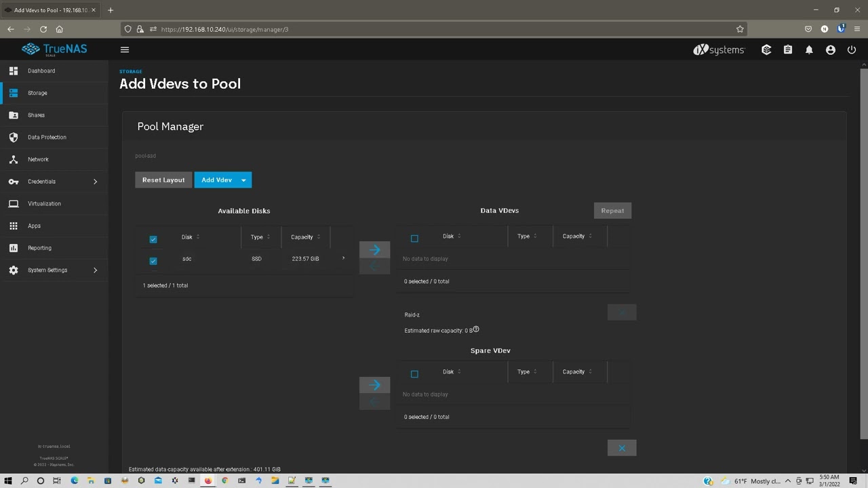
Task: Open Microsoft Edge from taskbar
Action: point(74,481)
